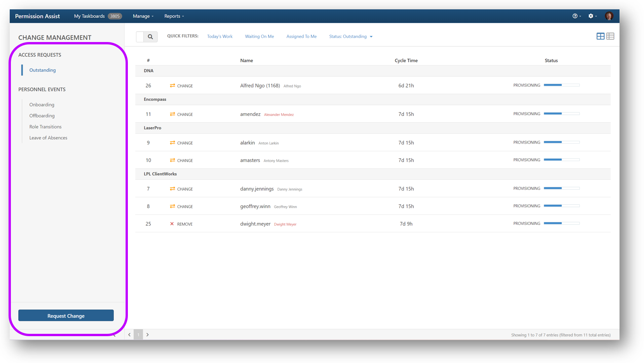Select the Onboarding personnel events section
The image size is (644, 363).
click(42, 105)
